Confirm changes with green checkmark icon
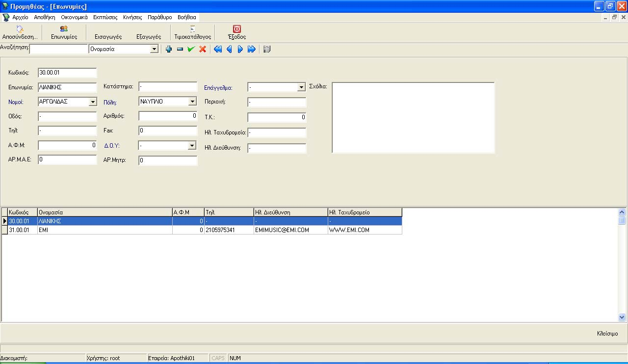This screenshot has width=628, height=364. coord(191,49)
